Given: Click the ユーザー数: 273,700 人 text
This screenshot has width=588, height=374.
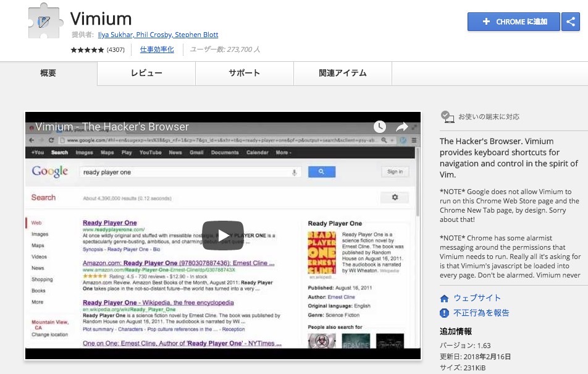Looking at the screenshot, I should point(225,49).
